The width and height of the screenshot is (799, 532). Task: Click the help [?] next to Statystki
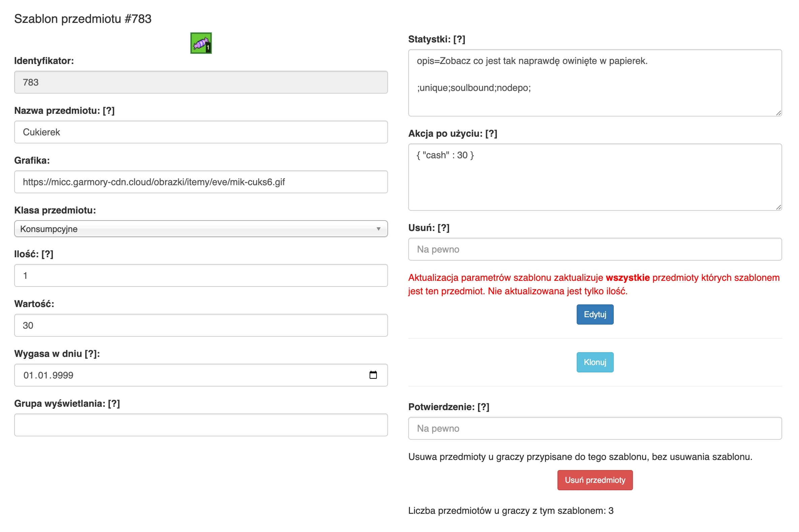click(459, 39)
